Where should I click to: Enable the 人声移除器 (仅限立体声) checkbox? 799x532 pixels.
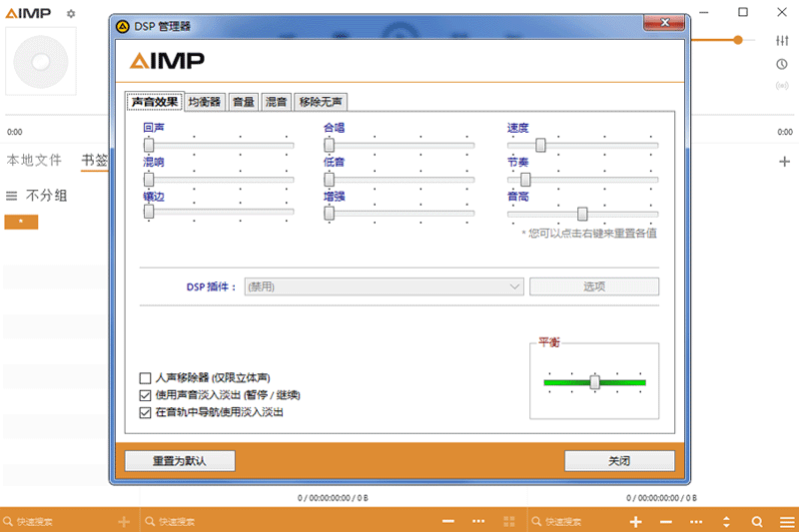pyautogui.click(x=146, y=378)
